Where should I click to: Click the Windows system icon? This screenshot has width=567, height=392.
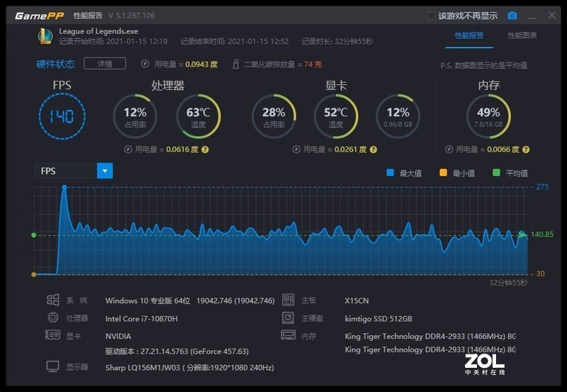[52, 300]
